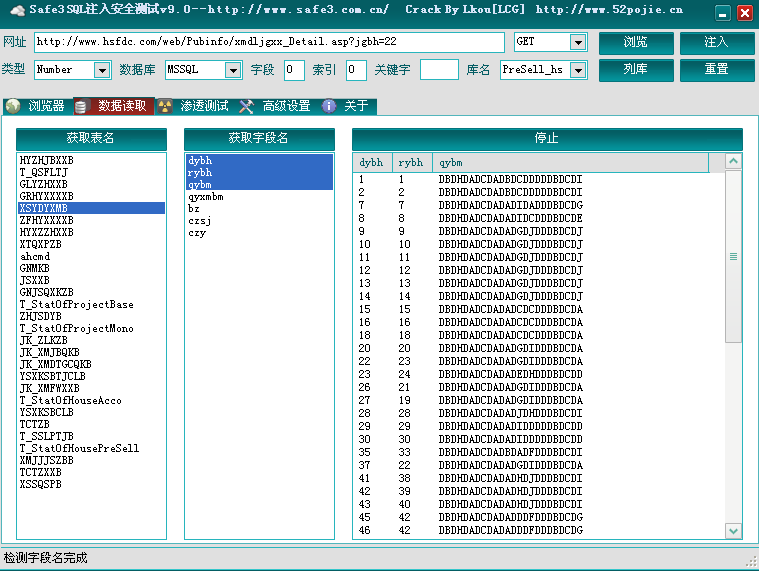Click the tools icon of 高级设置 tab

coord(246,106)
